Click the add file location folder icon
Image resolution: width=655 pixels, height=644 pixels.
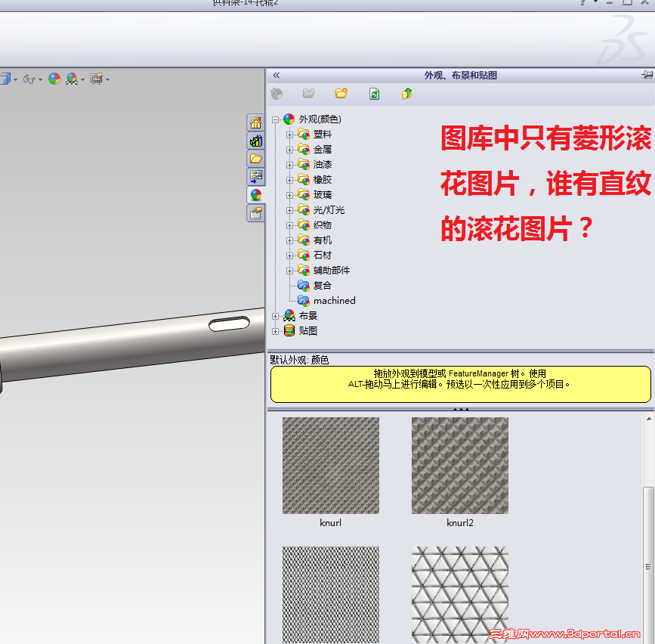pyautogui.click(x=341, y=94)
